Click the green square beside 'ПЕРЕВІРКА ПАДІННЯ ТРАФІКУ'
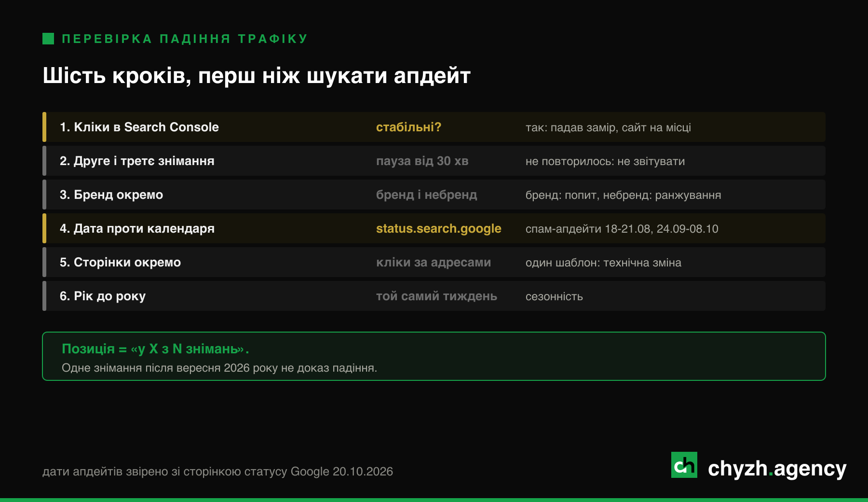Screen dimensions: 868x502 (48, 39)
